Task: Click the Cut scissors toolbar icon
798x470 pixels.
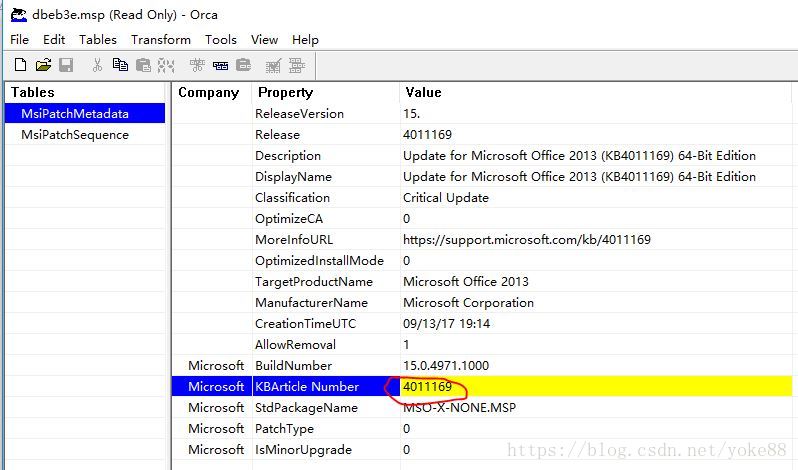Action: click(97, 65)
